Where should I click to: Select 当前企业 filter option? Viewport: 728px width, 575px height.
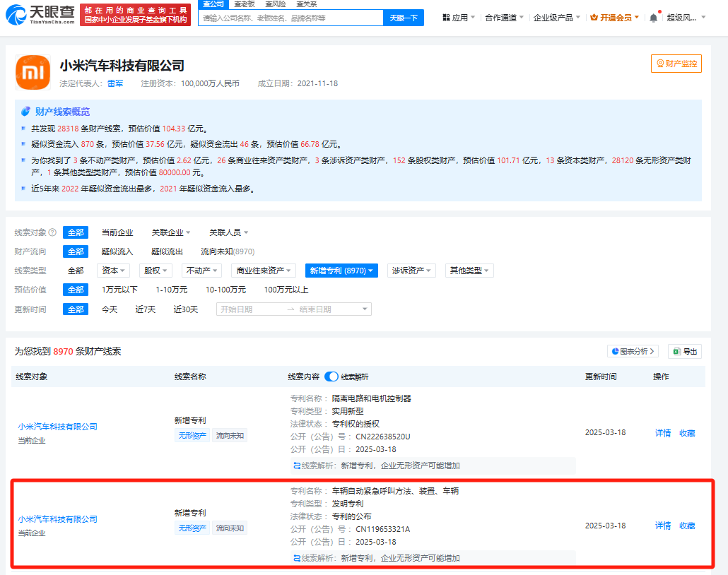(x=117, y=232)
